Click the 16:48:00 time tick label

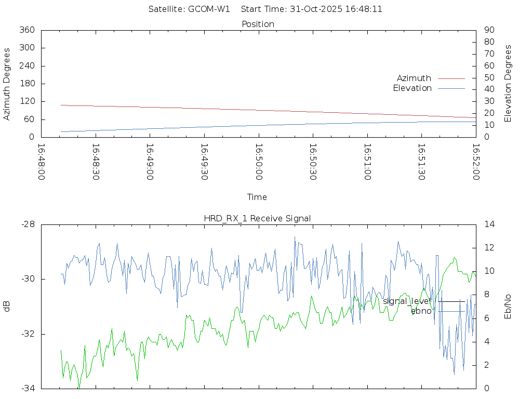pyautogui.click(x=42, y=162)
